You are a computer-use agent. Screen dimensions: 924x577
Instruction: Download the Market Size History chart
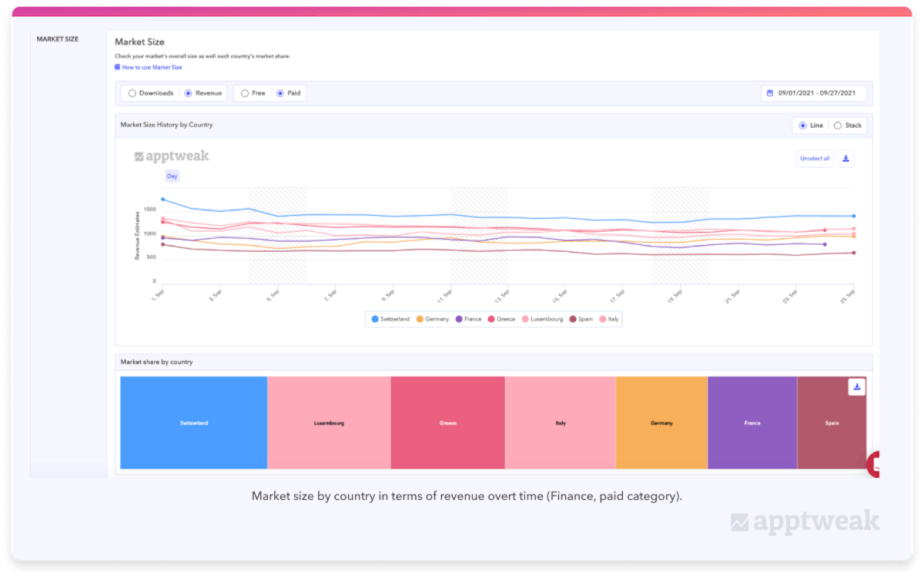coord(845,159)
